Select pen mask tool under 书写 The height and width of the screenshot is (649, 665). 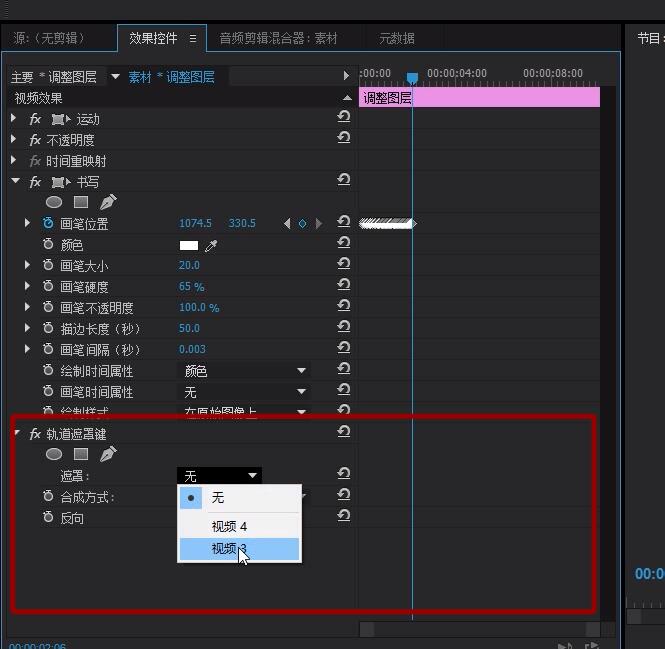pyautogui.click(x=108, y=202)
